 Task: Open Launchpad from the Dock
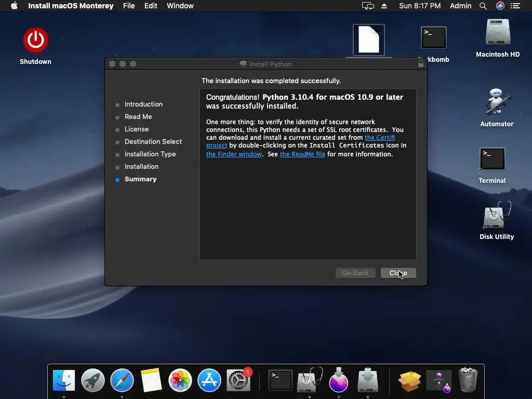[92, 380]
